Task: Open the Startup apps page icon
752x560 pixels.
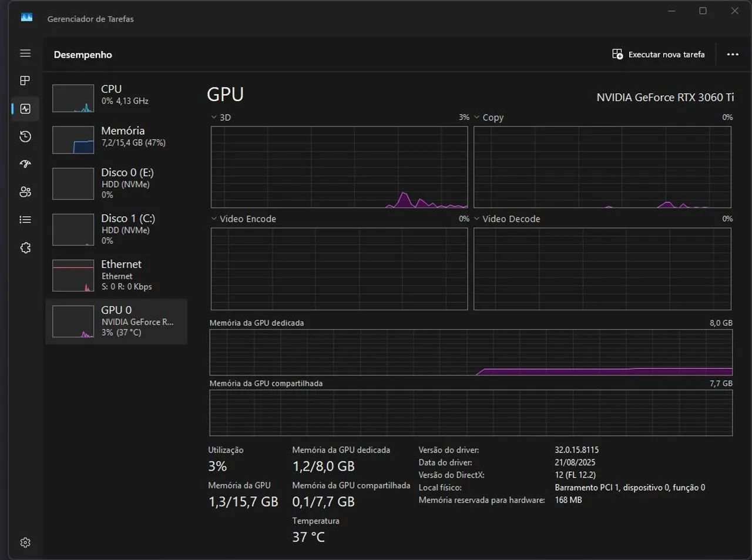Action: point(25,164)
